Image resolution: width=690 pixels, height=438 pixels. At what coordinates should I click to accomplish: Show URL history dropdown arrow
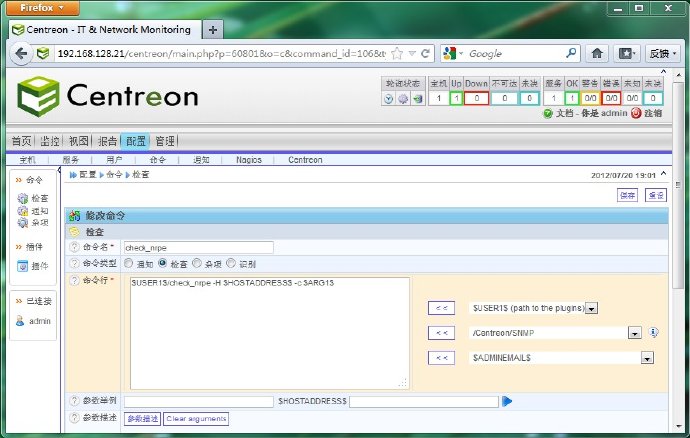click(412, 54)
